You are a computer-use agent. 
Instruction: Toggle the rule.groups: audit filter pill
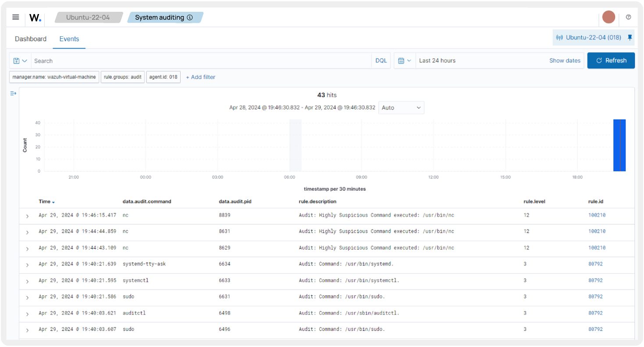(123, 77)
